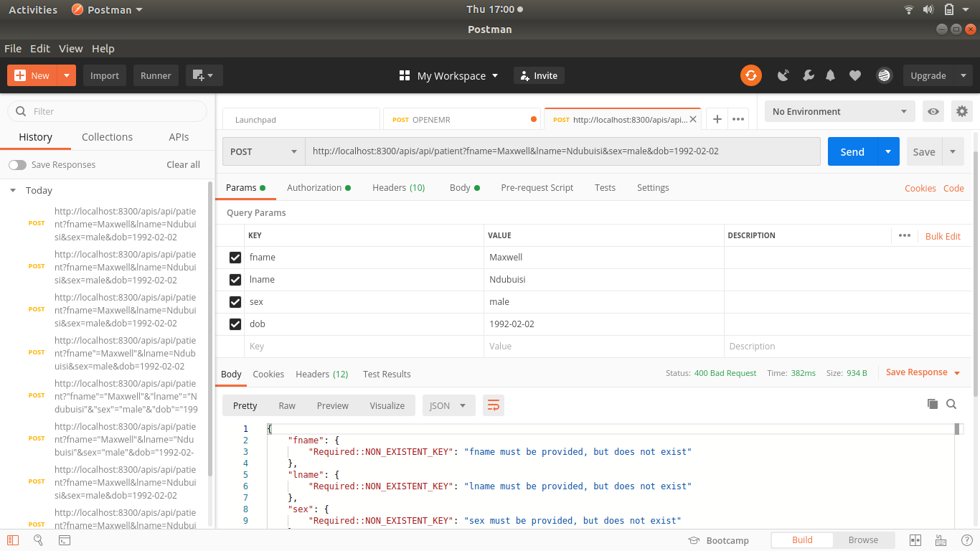Open environment quick look eye icon
The height and width of the screenshot is (551, 980).
click(934, 111)
